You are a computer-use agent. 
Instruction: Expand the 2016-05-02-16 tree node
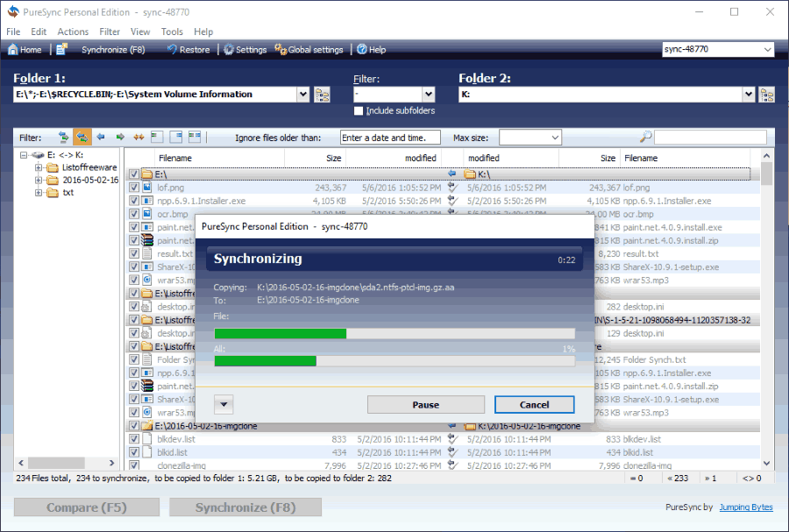pos(39,180)
